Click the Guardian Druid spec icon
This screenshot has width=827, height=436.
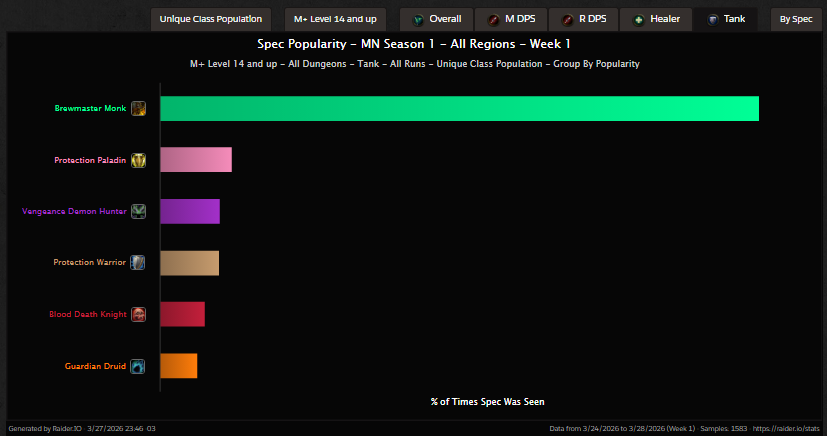[138, 366]
